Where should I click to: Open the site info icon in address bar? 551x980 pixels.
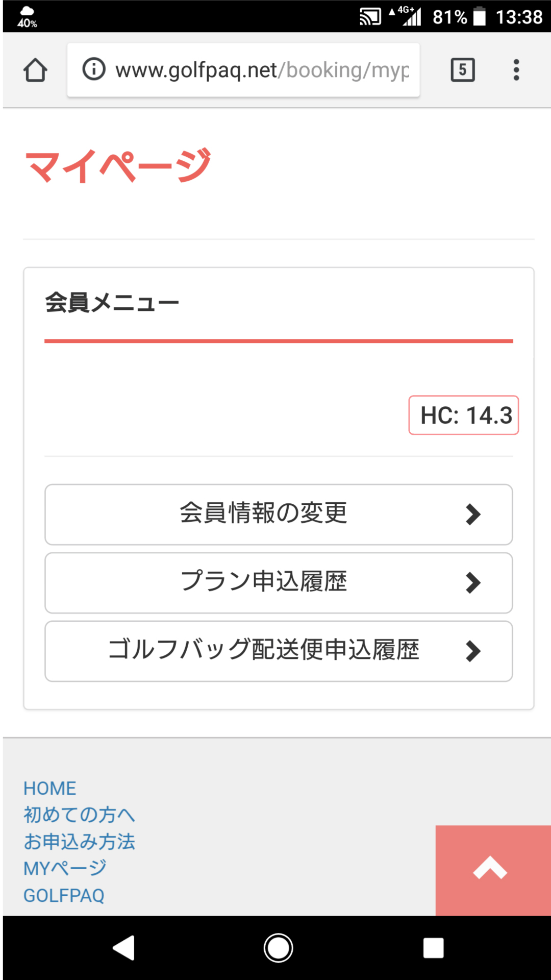click(94, 69)
